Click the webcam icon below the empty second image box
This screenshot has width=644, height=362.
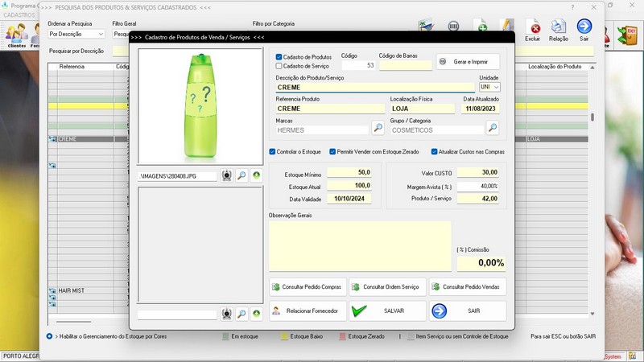227,314
